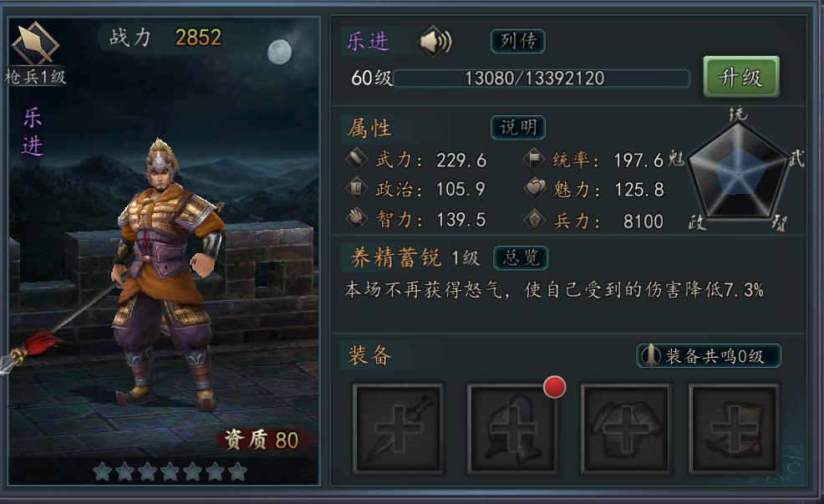Open the empty boots equipment slot

[734, 429]
